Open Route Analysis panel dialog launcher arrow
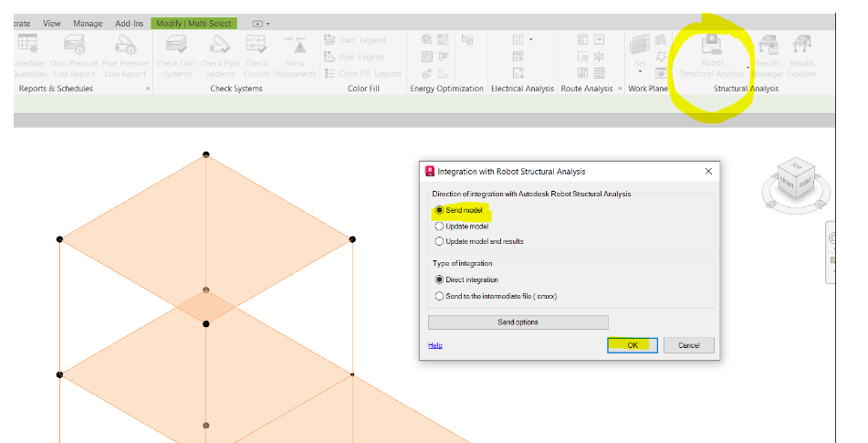 coord(620,89)
